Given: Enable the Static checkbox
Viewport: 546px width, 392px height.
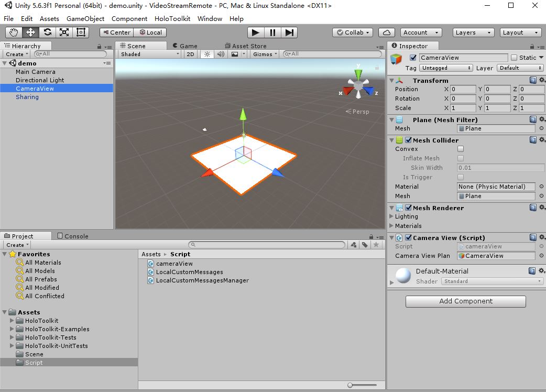Looking at the screenshot, I should point(514,58).
